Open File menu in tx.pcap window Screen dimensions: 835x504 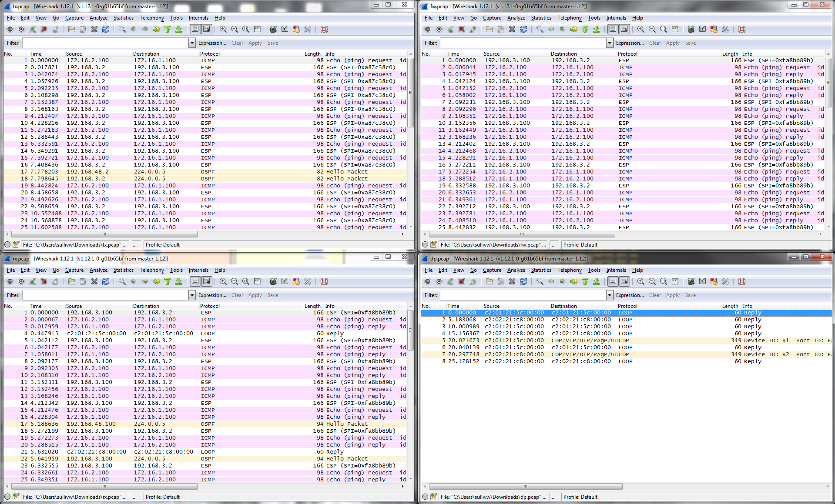(x=11, y=18)
